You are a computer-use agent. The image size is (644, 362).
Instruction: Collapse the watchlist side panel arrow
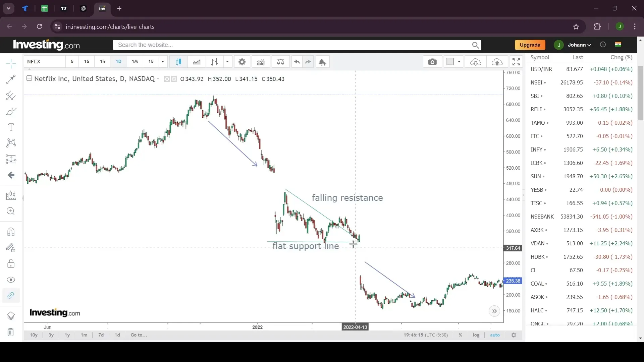(x=524, y=195)
